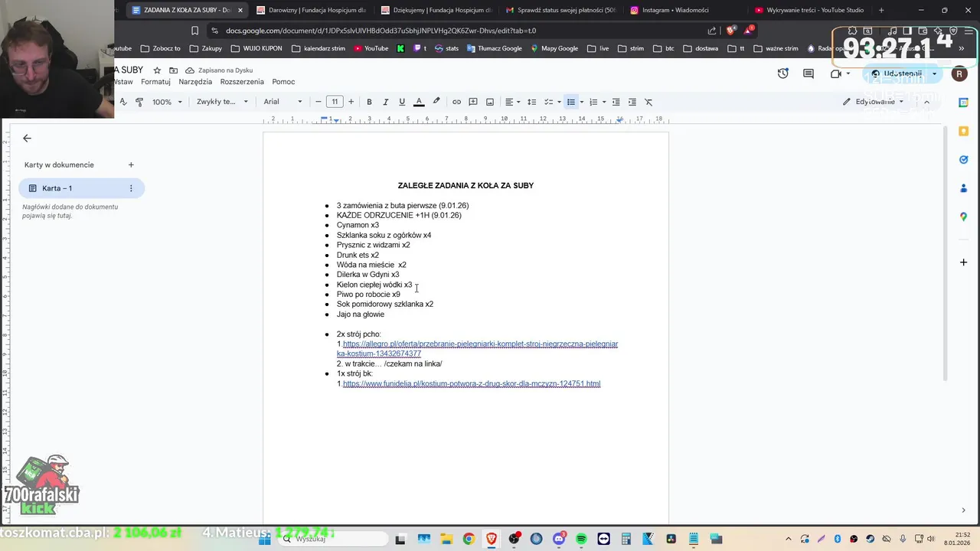Toggle underline formatting in the toolbar
The height and width of the screenshot is (551, 980).
pos(402,102)
